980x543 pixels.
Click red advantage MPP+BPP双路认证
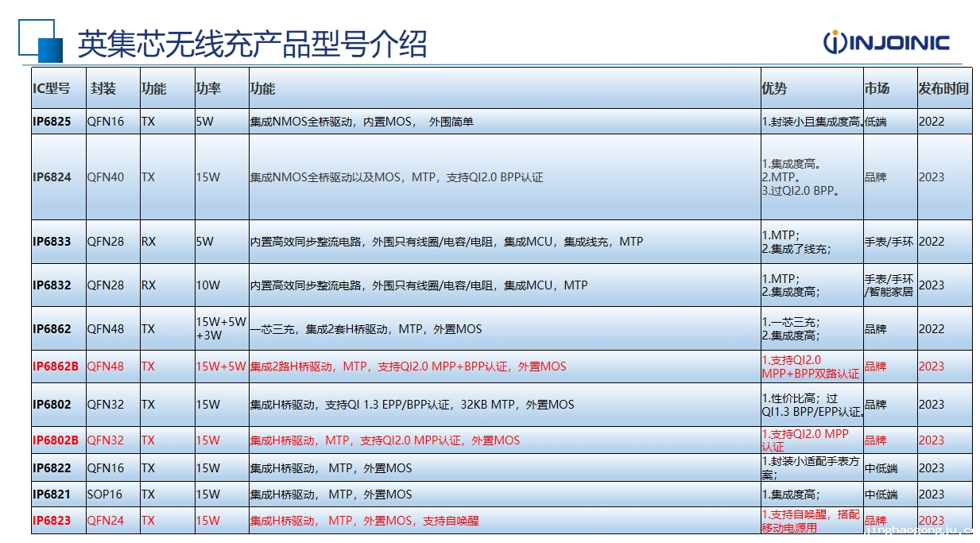coord(811,367)
